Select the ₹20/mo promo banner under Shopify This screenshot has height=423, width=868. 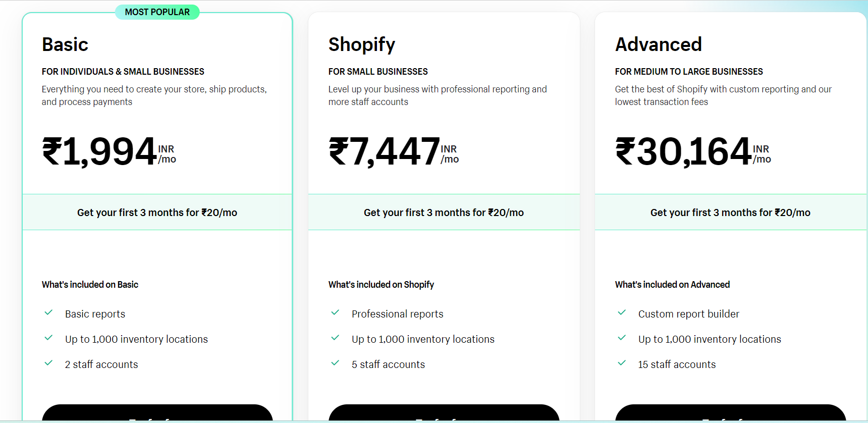[x=444, y=212]
